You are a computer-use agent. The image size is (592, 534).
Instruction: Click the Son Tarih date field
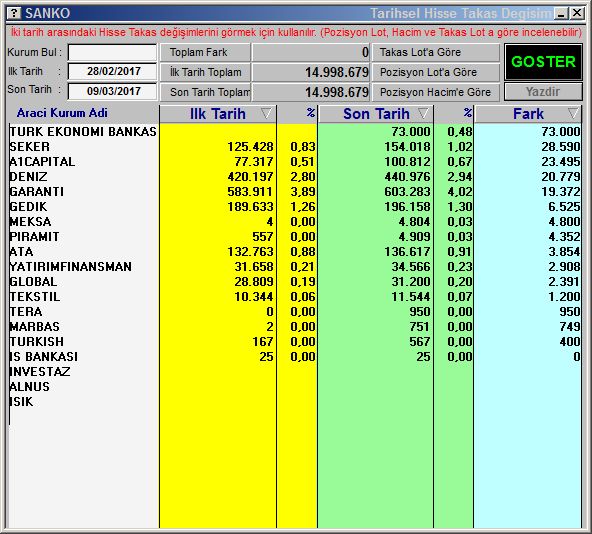coord(113,91)
